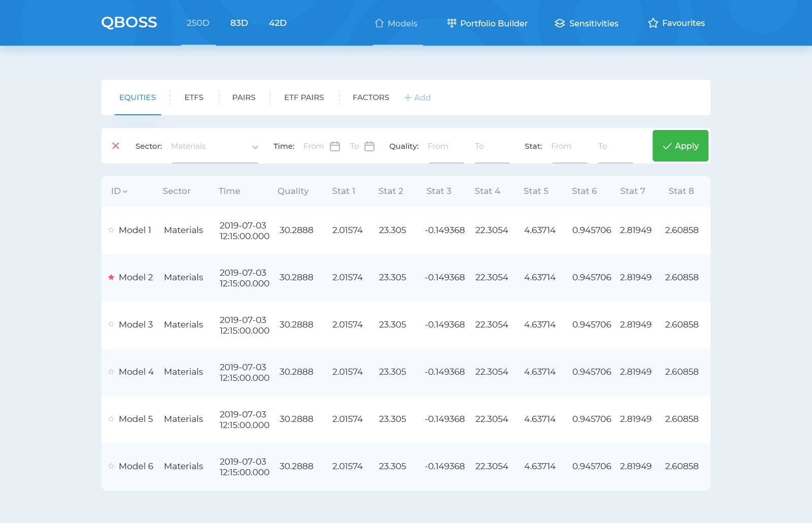812x523 pixels.
Task: Click the Sensitivities layers icon
Action: (560, 23)
